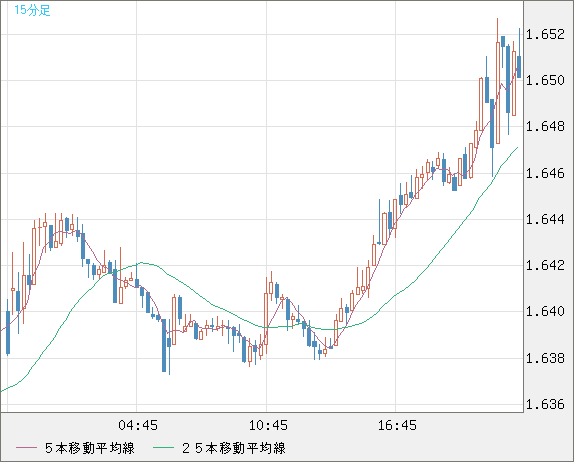Click the 1.650 price axis label
Screen dimensions: 574x462
click(x=545, y=80)
